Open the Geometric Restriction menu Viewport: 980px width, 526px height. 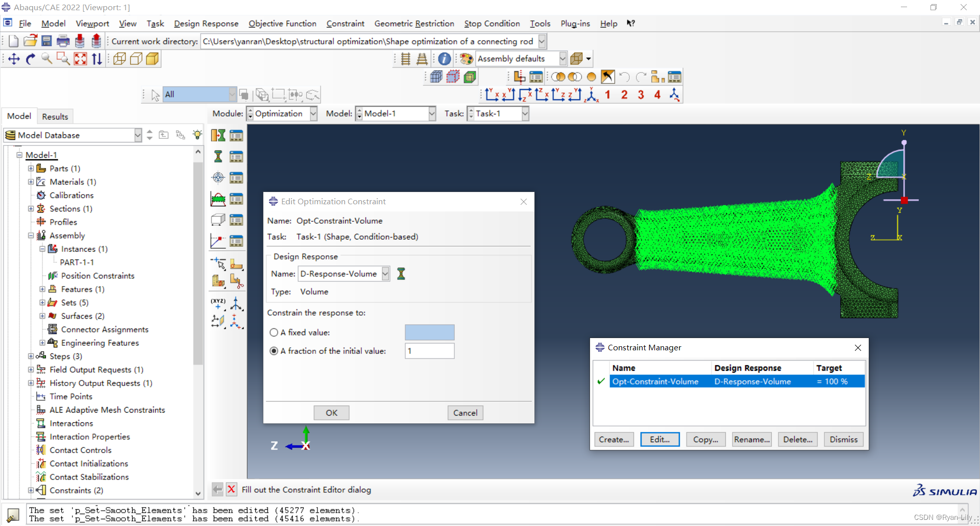[x=414, y=23]
